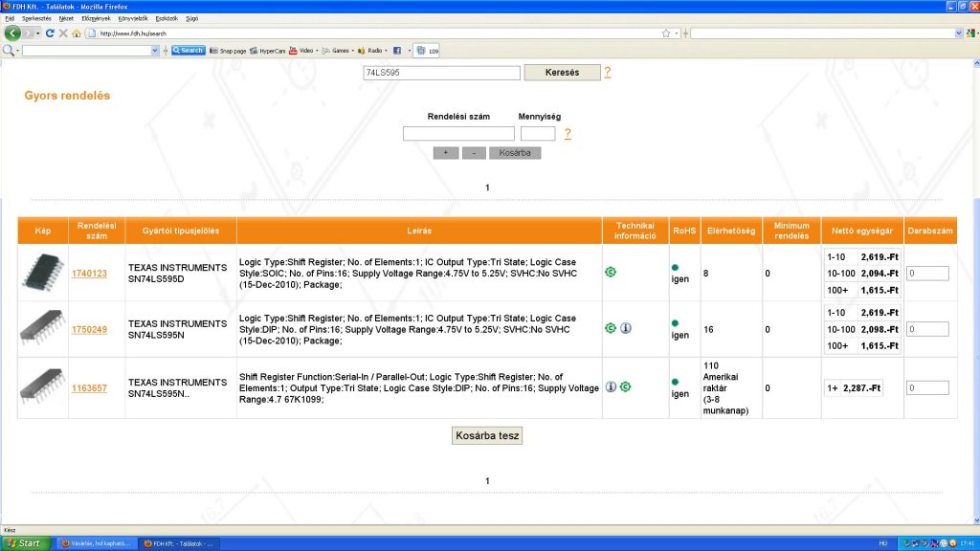Click blue info icon for 1750249
The image size is (980, 551).
[626, 328]
